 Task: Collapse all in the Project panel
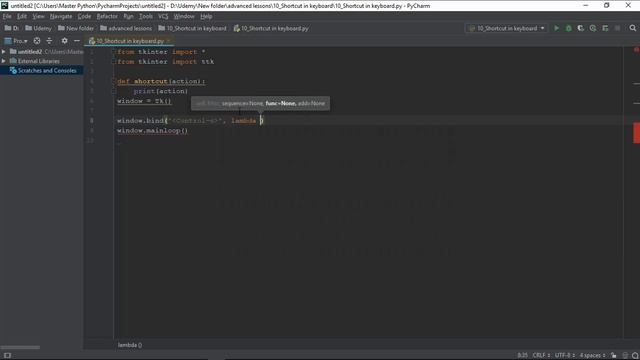point(49,41)
